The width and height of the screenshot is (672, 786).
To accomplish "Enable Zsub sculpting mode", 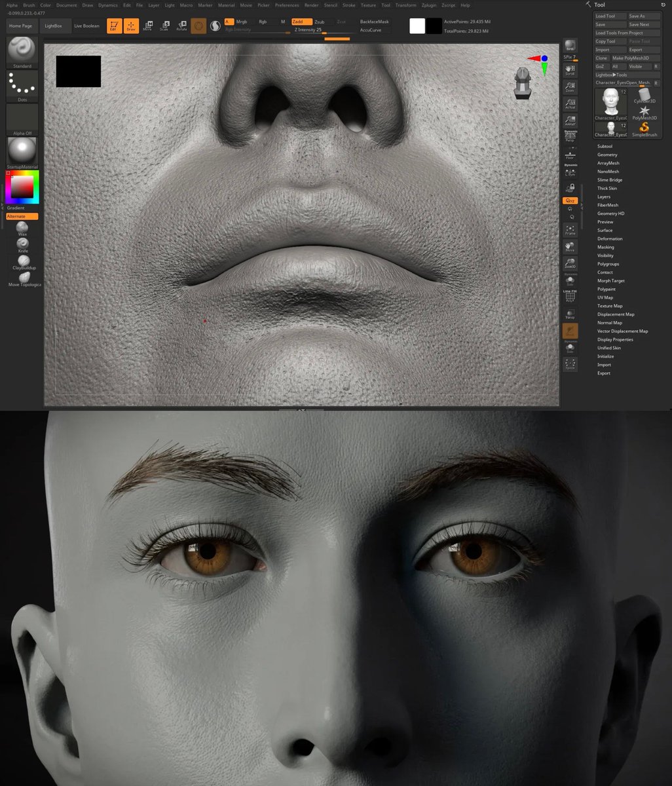I will 318,22.
